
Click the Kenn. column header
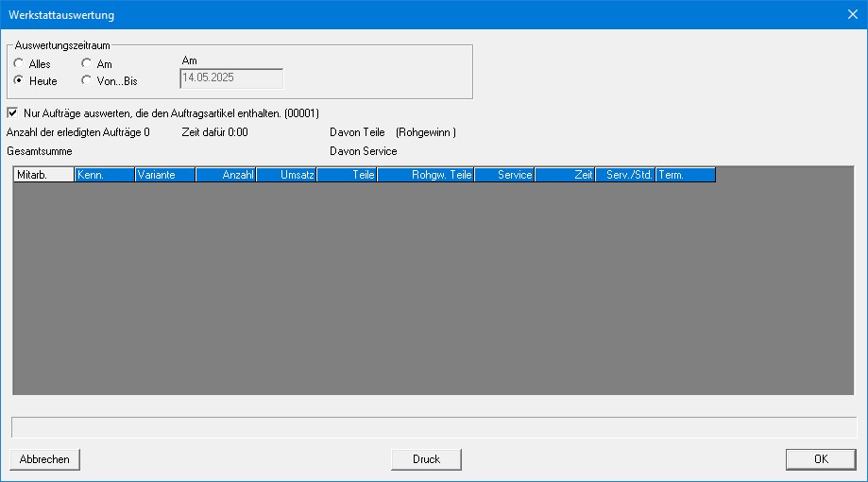tap(105, 175)
